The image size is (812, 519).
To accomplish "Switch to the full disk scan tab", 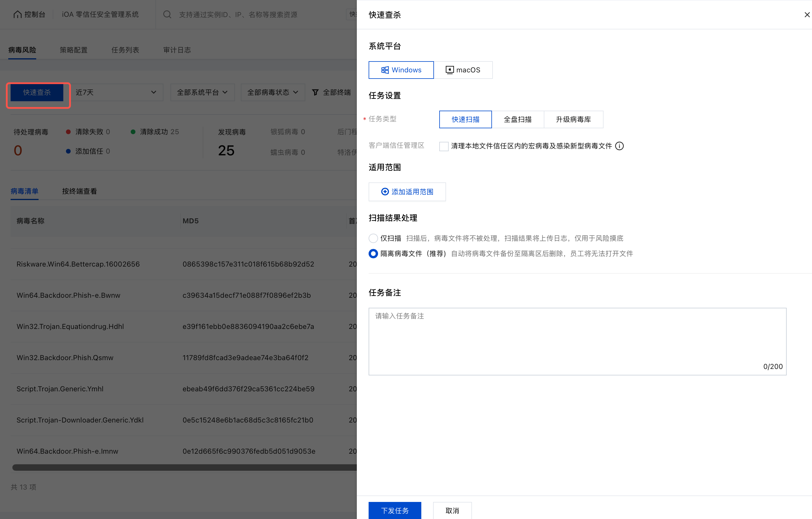I will 518,119.
